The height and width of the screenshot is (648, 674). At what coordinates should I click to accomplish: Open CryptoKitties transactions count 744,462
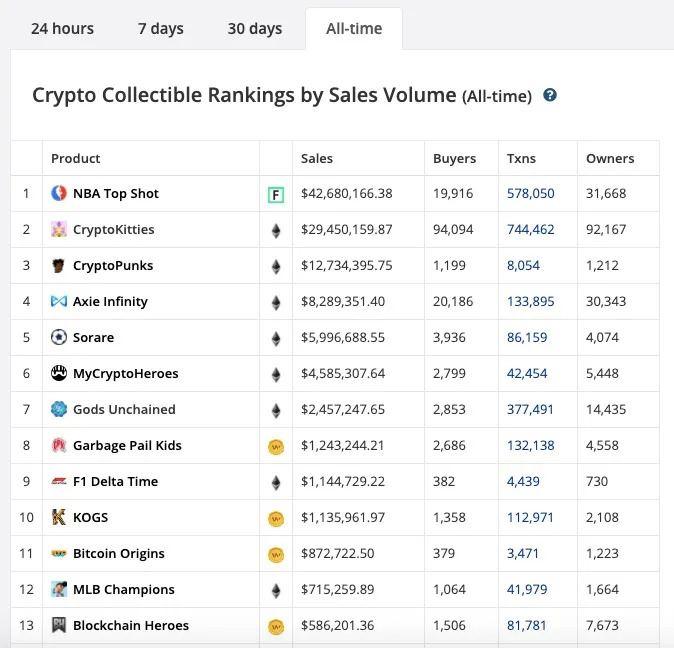(x=530, y=229)
